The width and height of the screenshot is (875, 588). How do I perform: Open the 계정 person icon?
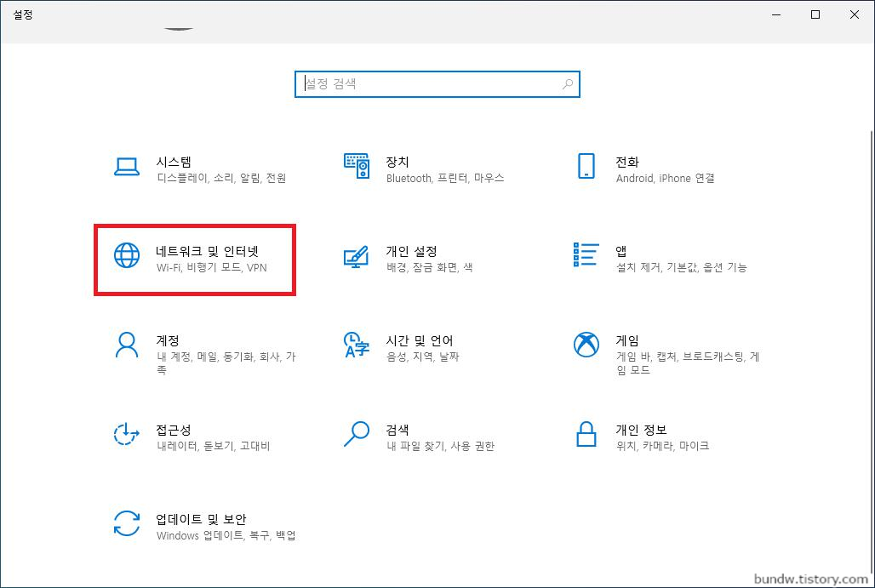127,345
